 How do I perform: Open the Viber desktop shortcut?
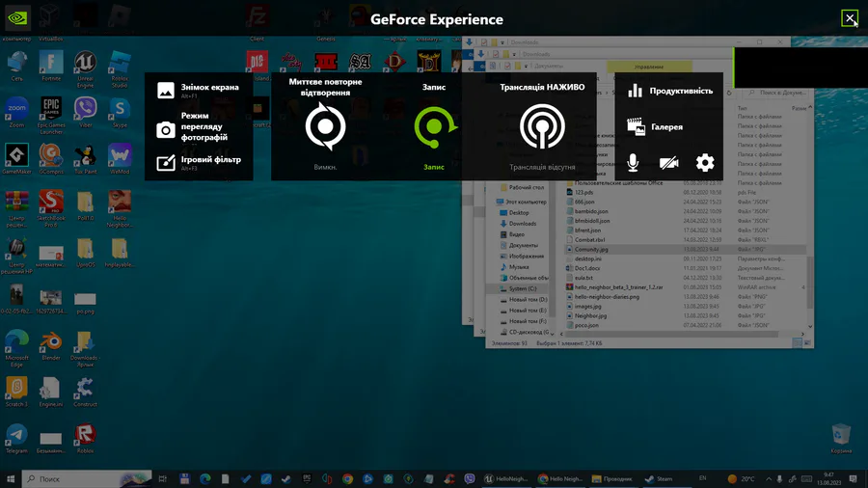85,113
